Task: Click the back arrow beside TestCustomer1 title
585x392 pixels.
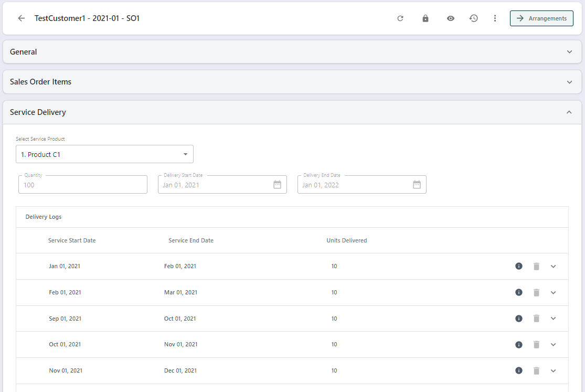Action: 21,18
